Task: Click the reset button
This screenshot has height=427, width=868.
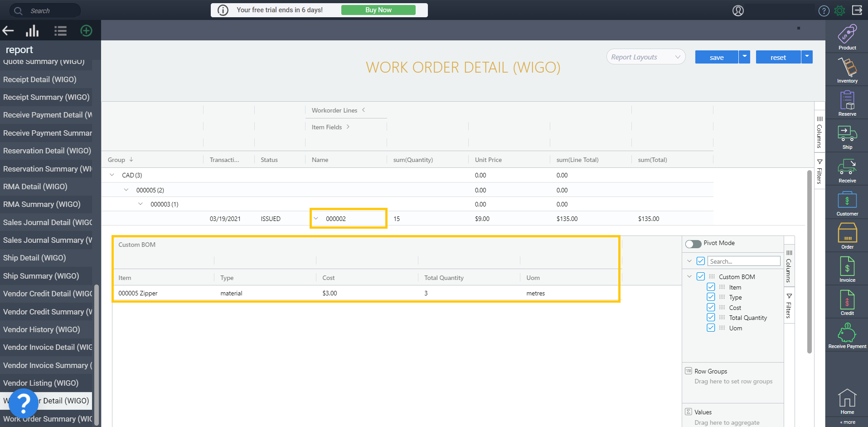Action: [778, 57]
